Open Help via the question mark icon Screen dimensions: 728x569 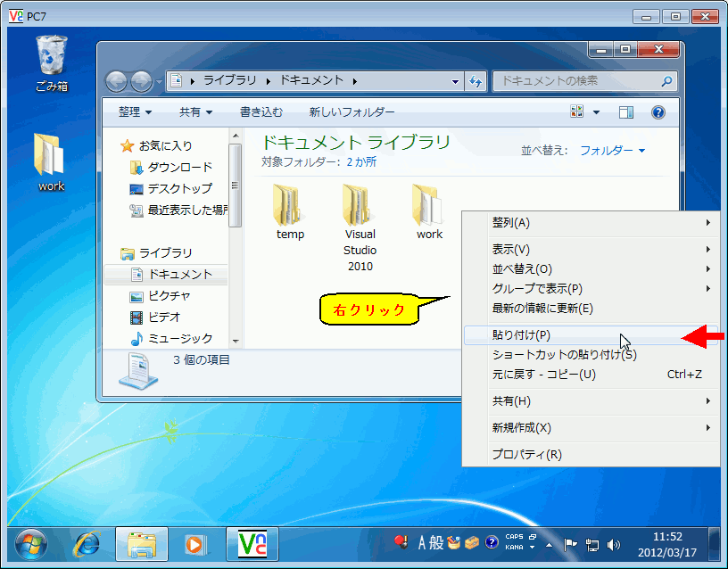pyautogui.click(x=658, y=111)
